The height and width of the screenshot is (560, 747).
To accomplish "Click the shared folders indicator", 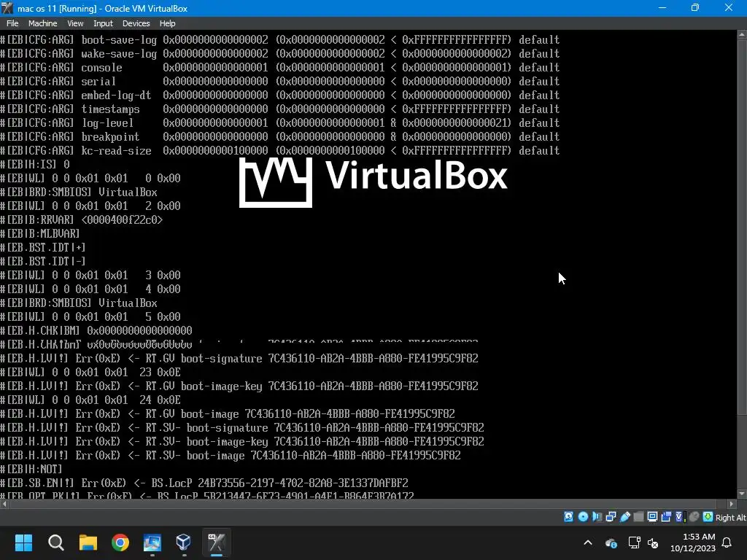I will click(638, 517).
